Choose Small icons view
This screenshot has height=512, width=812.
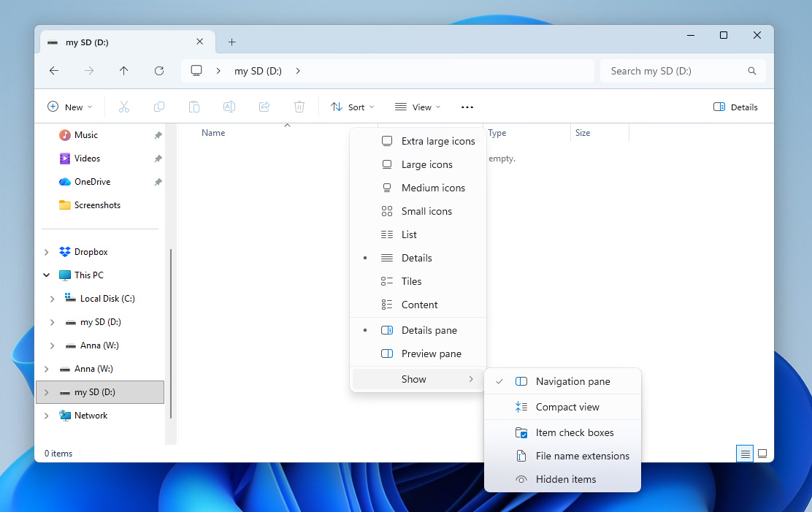[x=418, y=211]
